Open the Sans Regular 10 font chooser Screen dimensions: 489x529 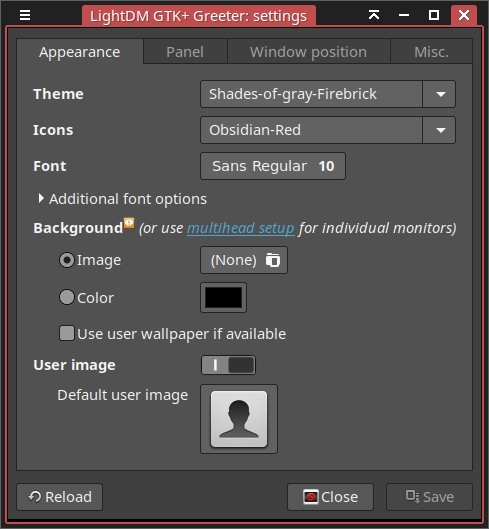pyautogui.click(x=273, y=166)
